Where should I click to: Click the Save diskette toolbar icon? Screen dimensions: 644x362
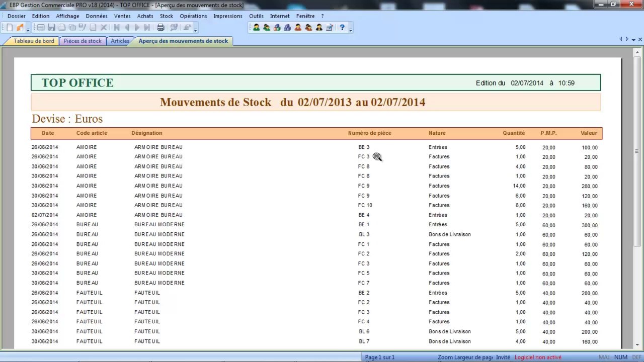[51, 28]
